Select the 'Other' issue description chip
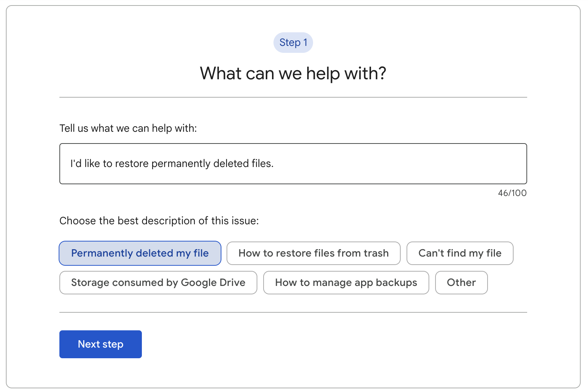The height and width of the screenshot is (392, 588). click(x=461, y=283)
